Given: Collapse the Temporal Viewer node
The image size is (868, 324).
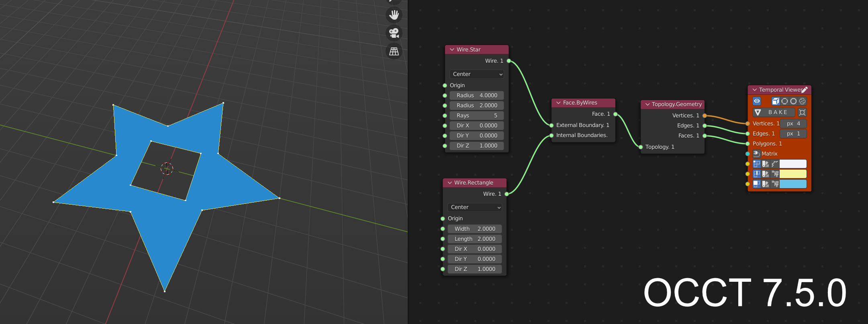Looking at the screenshot, I should pos(755,90).
